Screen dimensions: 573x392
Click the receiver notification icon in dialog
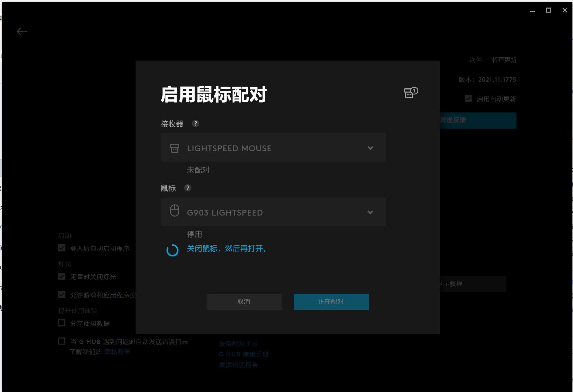click(410, 93)
